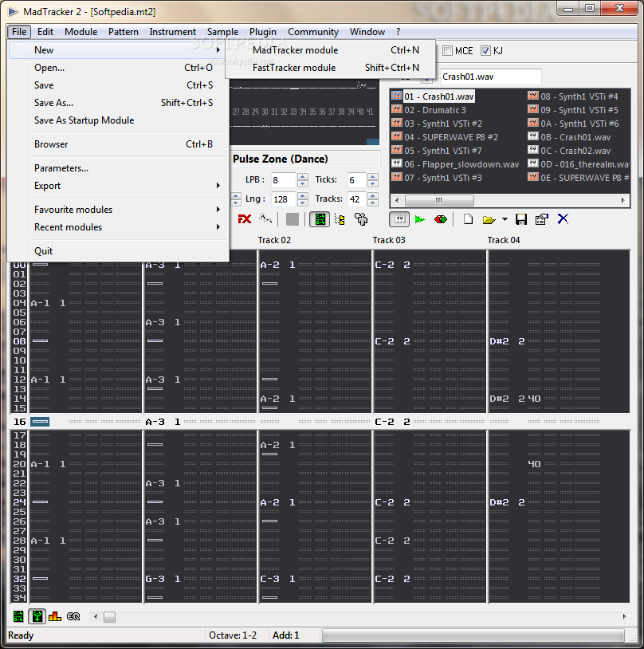The height and width of the screenshot is (649, 644).
Task: Enable the MCE checkbox
Action: [447, 50]
